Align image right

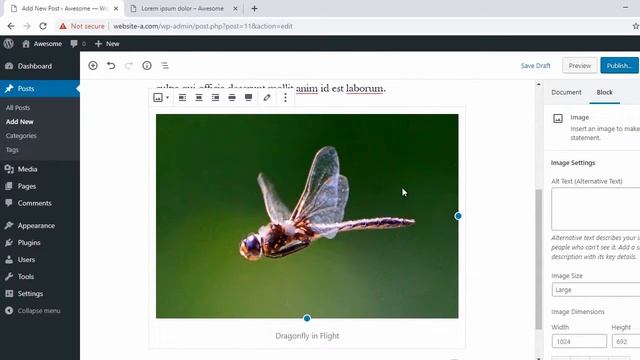pos(215,98)
